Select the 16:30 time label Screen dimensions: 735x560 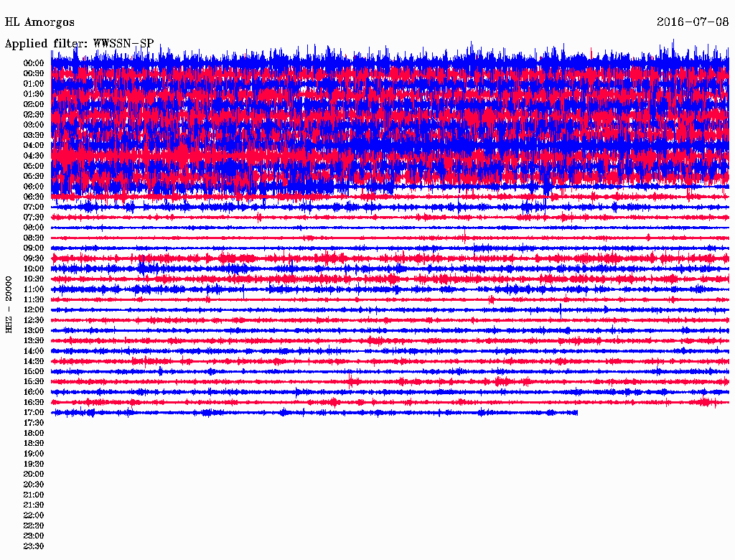click(34, 402)
